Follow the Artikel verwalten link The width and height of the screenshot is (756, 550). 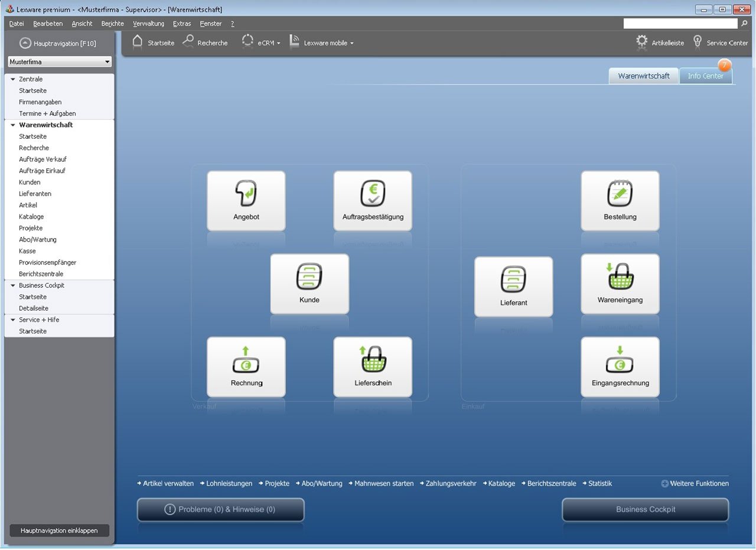[x=168, y=483]
